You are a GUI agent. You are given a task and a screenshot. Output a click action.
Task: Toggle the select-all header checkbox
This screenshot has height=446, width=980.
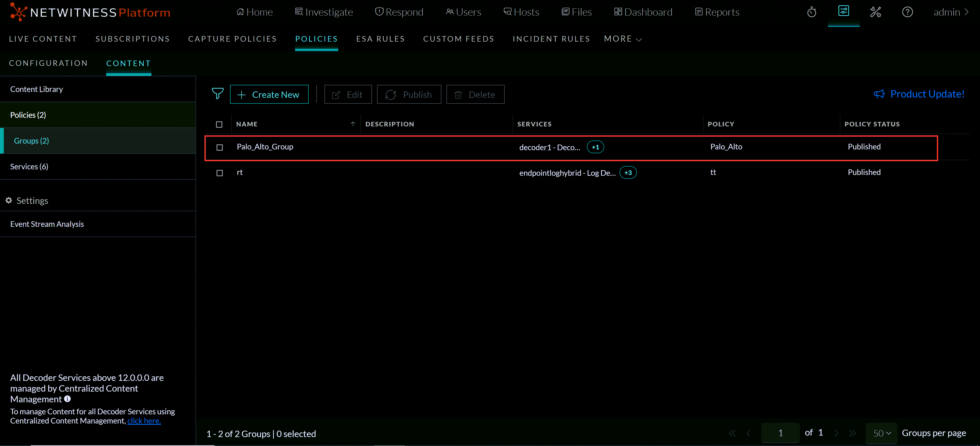tap(219, 124)
